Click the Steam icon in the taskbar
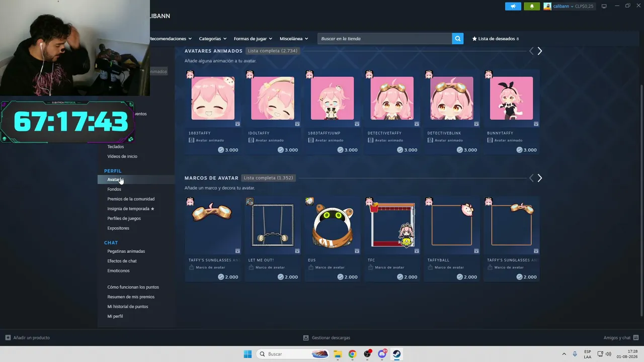The image size is (644, 362). click(x=396, y=354)
